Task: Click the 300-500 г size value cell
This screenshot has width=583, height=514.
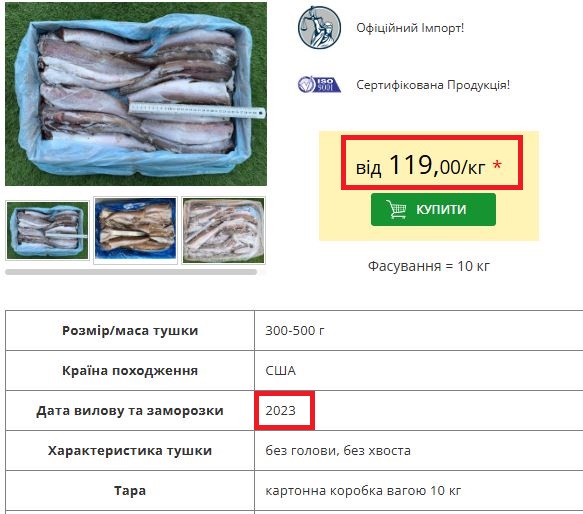Action: point(419,330)
